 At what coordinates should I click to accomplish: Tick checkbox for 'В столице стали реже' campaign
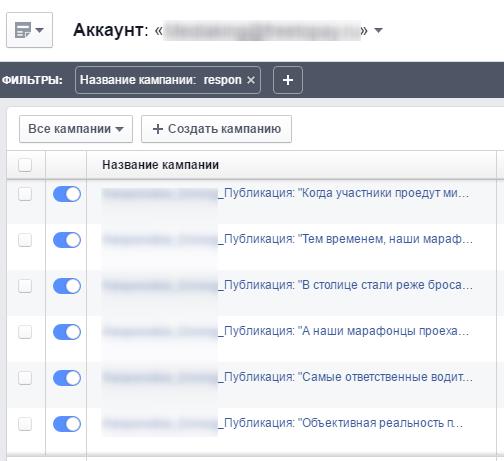(25, 286)
